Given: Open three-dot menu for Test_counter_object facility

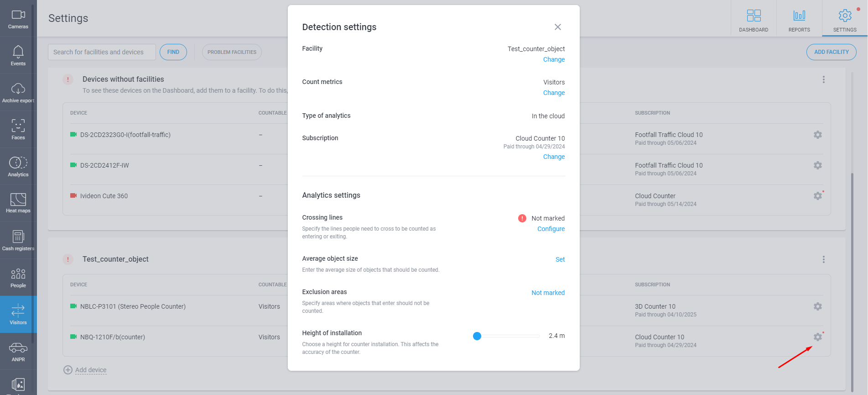Looking at the screenshot, I should coord(824,259).
